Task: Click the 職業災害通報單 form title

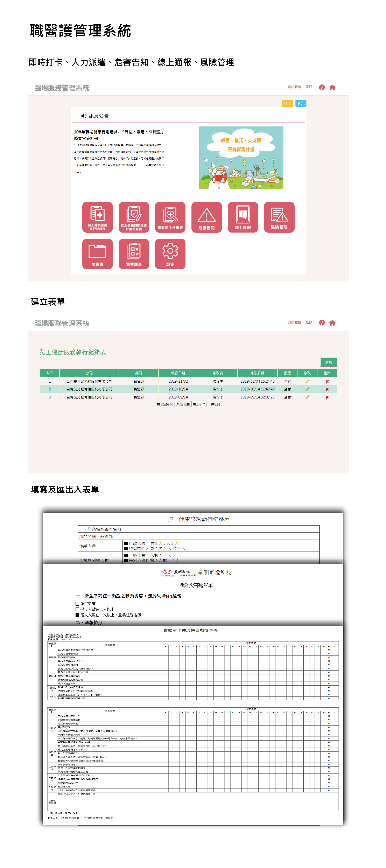Action: click(x=196, y=585)
